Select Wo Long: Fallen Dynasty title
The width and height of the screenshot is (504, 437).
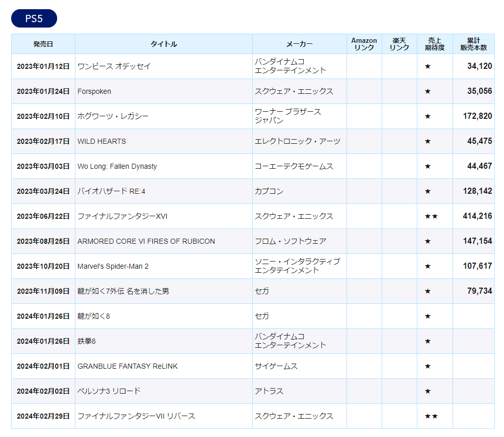[117, 166]
